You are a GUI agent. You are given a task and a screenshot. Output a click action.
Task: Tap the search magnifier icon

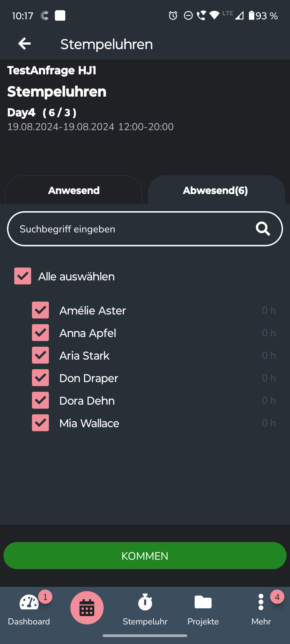tap(263, 229)
